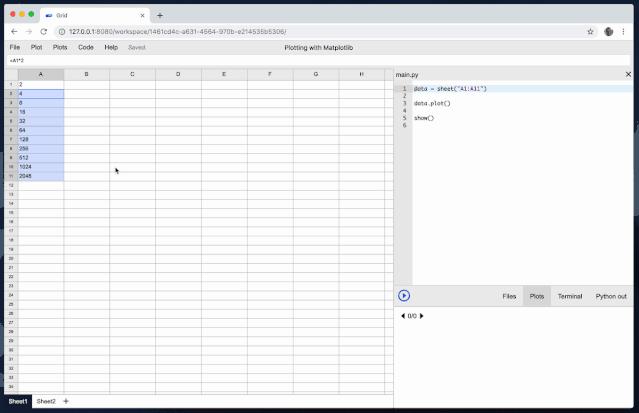
Task: Select row 1 header
Action: click(11, 84)
